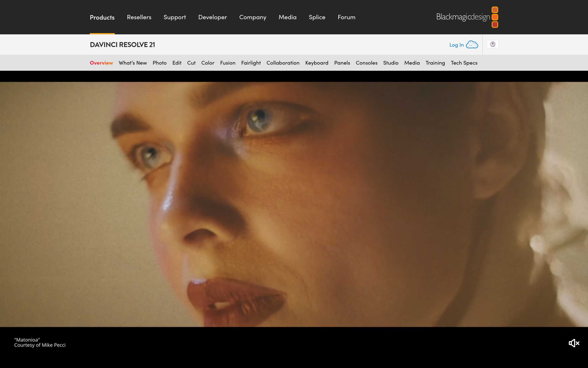Image resolution: width=588 pixels, height=368 pixels.
Task: Click "Courtesy of Mike Pecci" credit
Action: pos(40,345)
